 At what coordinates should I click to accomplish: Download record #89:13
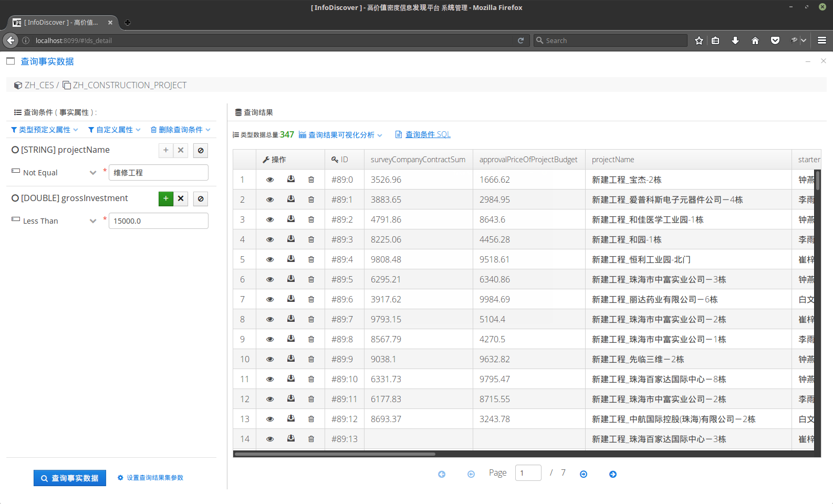tap(291, 438)
